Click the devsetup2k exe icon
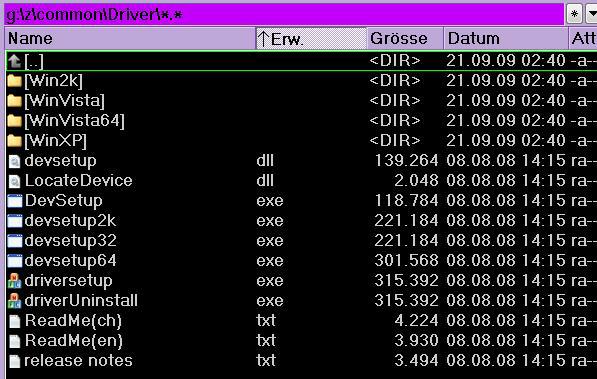 point(15,221)
